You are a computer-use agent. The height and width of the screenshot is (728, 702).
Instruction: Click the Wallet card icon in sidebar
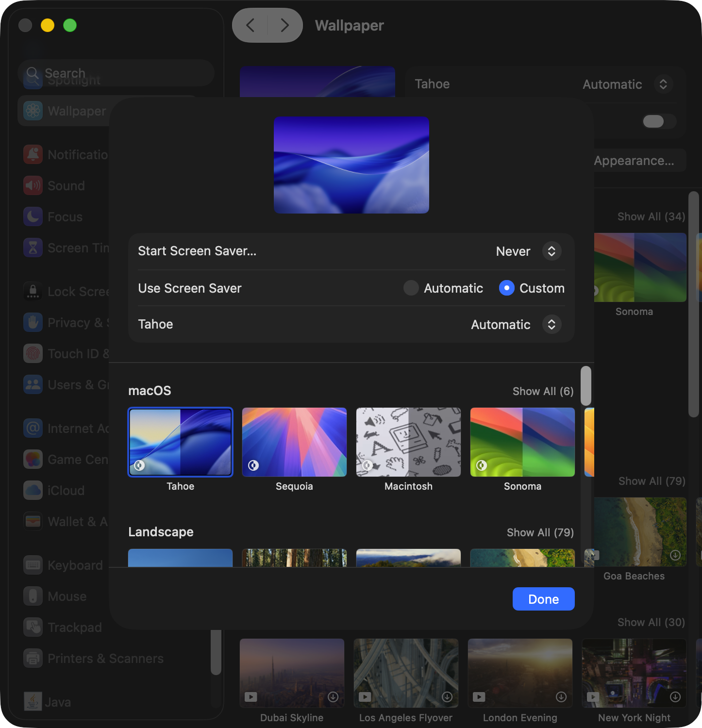pyautogui.click(x=33, y=522)
